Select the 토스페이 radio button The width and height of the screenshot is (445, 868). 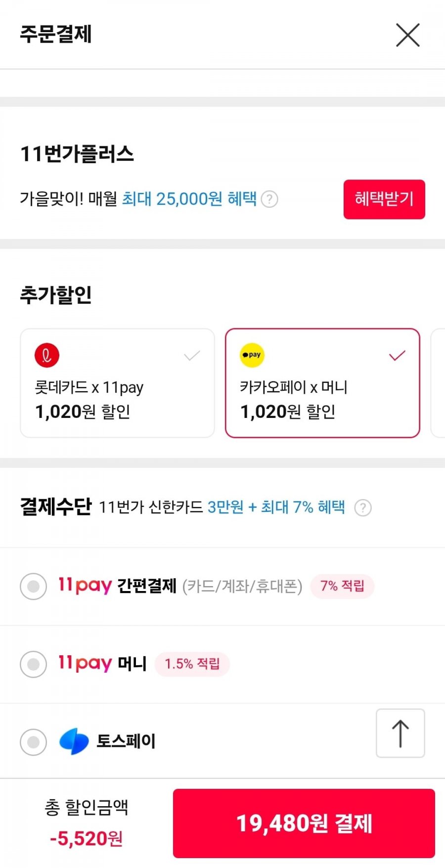pos(33,742)
